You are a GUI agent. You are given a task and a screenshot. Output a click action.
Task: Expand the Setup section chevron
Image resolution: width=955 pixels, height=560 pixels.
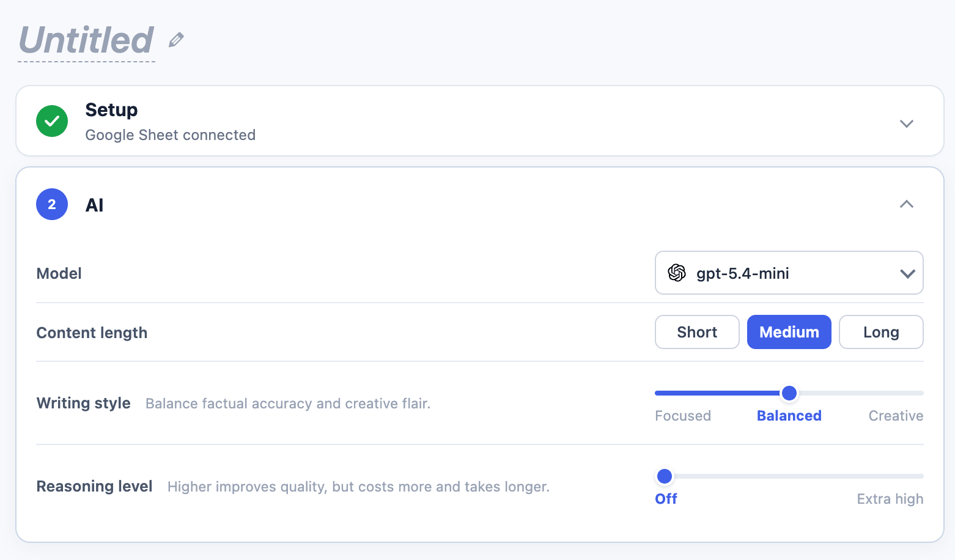point(907,123)
